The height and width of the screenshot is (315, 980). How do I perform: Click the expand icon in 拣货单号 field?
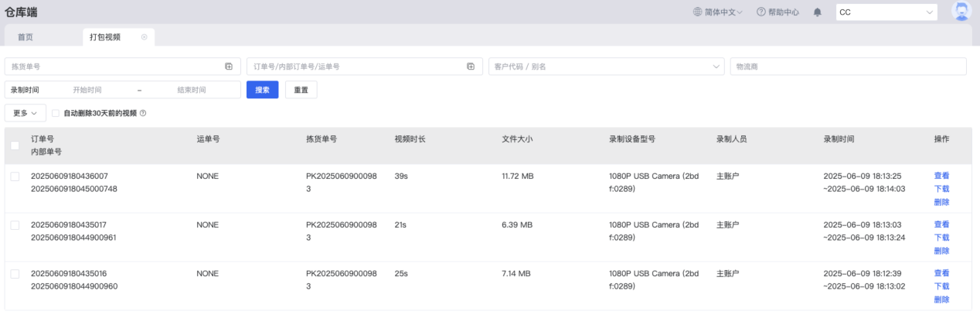(229, 67)
